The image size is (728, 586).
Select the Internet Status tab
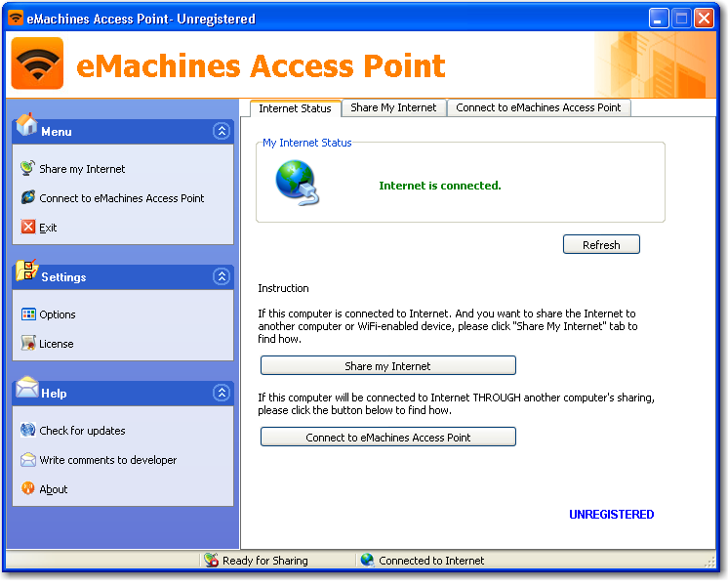click(x=296, y=108)
